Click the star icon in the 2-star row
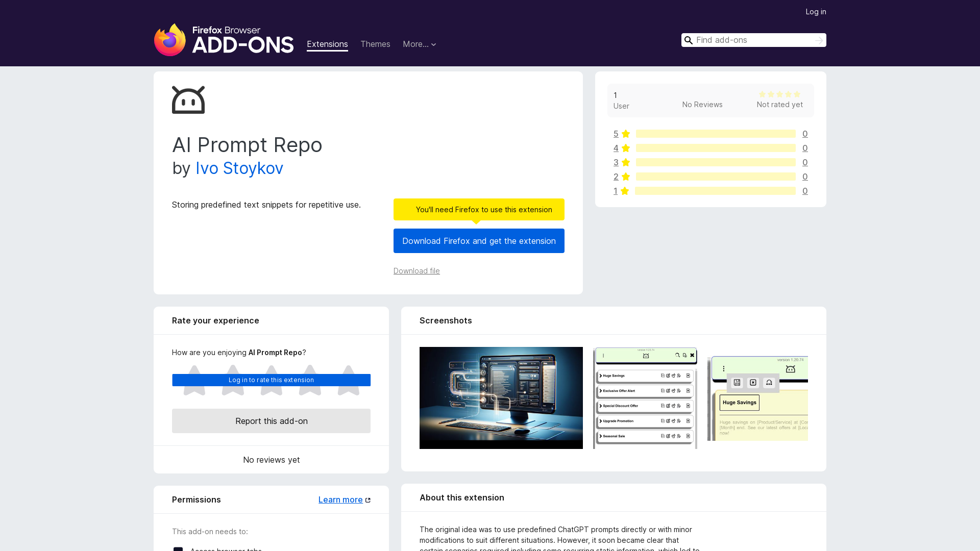This screenshot has width=980, height=551. tap(626, 177)
